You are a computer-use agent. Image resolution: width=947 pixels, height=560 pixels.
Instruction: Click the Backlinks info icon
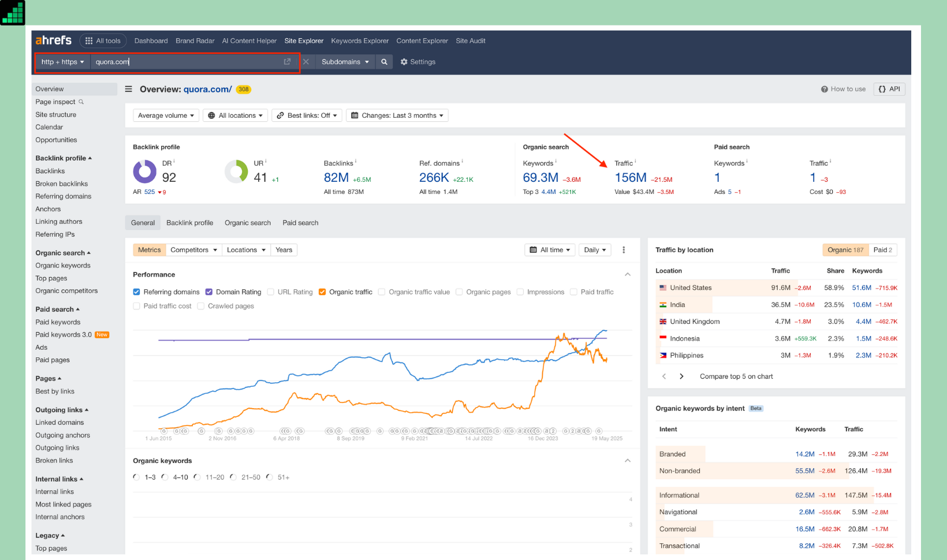coord(356,162)
